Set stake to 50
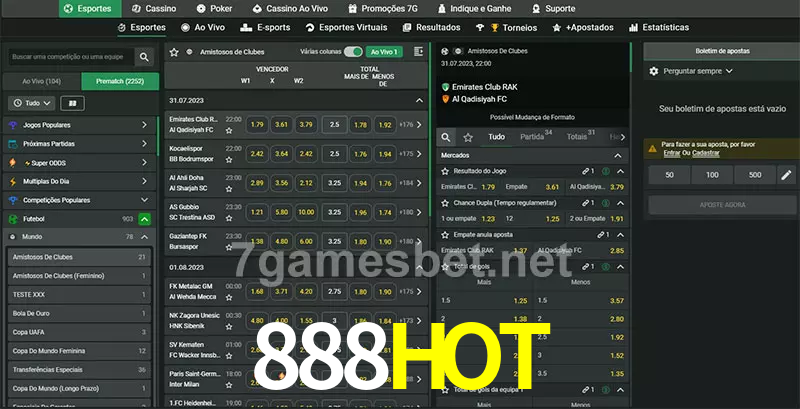This screenshot has height=409, width=800. pos(669,175)
